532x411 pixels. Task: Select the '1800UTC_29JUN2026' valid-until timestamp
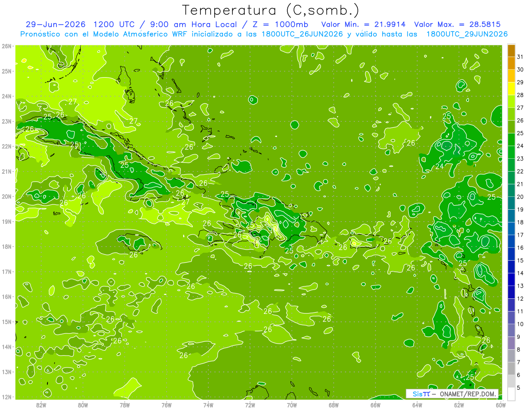tap(467, 34)
